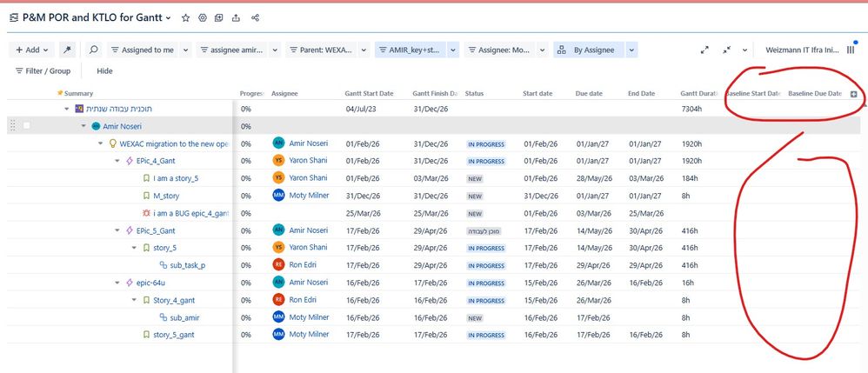This screenshot has height=373, width=868.
Task: Open the WEXAC migration to the new ope link
Action: (x=174, y=143)
